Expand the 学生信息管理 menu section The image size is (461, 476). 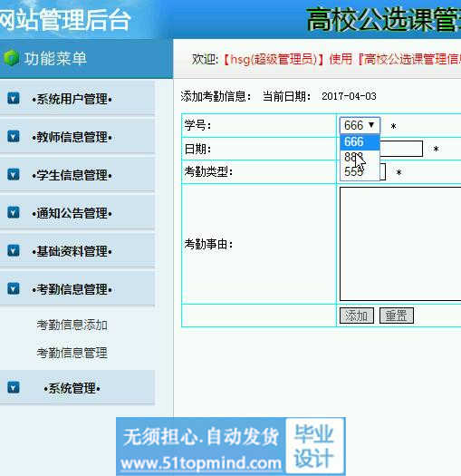click(72, 175)
